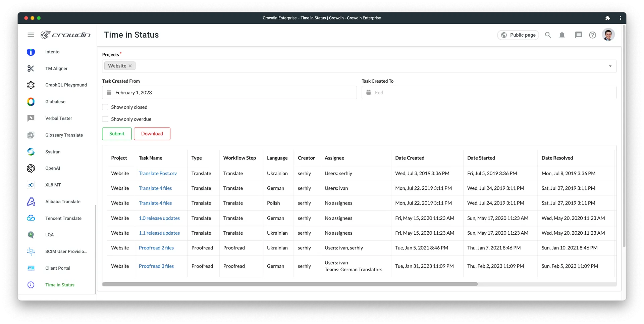Open the messages chat icon

[x=578, y=35]
